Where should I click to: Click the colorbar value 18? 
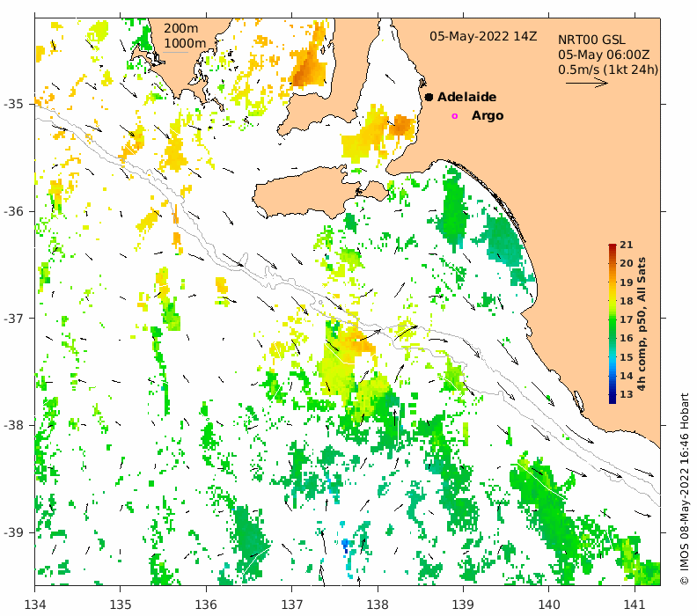click(x=627, y=301)
